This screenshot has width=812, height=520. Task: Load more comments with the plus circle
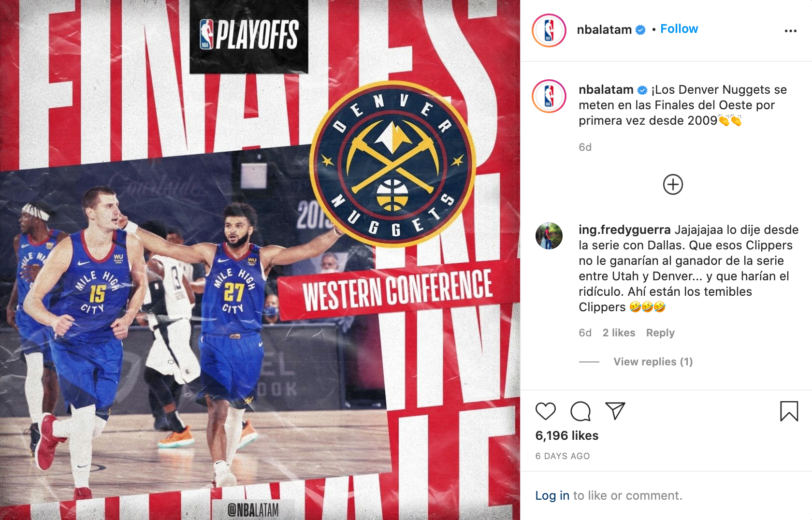point(673,184)
